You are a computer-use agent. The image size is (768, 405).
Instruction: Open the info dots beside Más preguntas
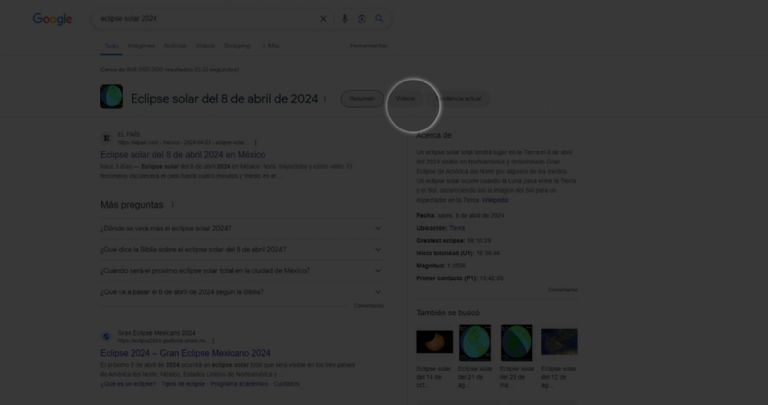(x=172, y=205)
